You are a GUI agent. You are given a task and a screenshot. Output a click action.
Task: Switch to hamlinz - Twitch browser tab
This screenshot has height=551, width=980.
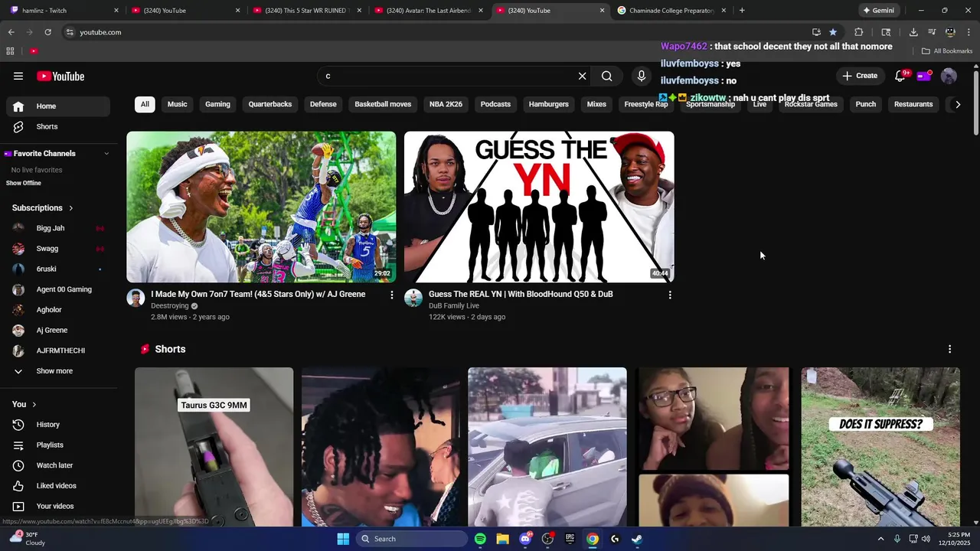[x=65, y=11]
